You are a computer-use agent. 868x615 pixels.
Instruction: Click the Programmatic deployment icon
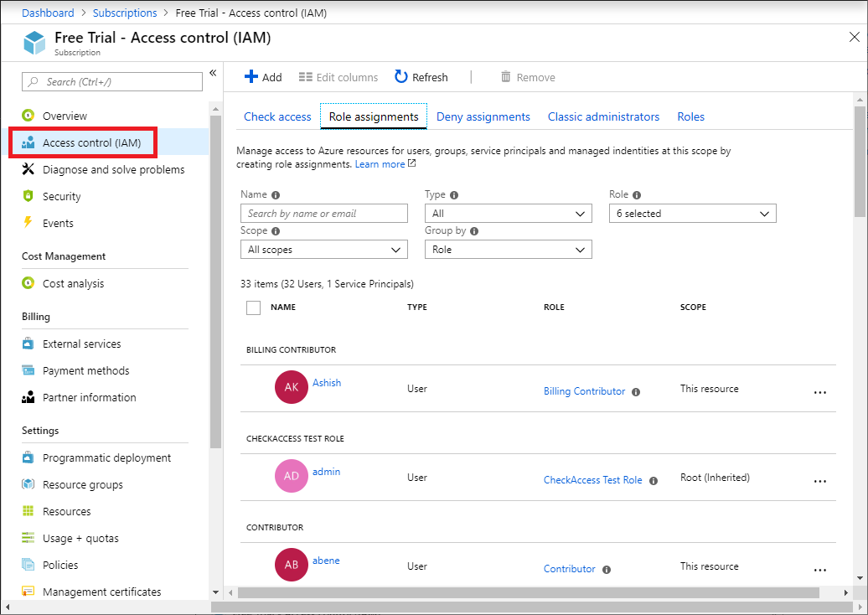click(x=28, y=457)
